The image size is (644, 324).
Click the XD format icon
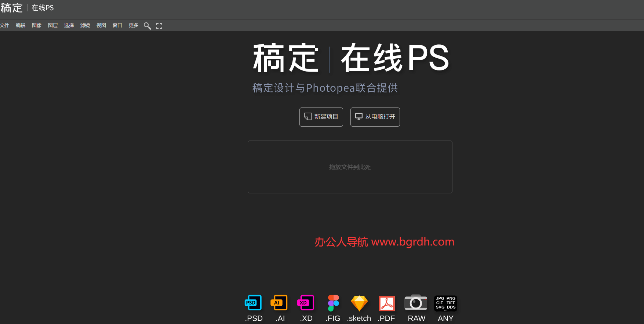(306, 303)
